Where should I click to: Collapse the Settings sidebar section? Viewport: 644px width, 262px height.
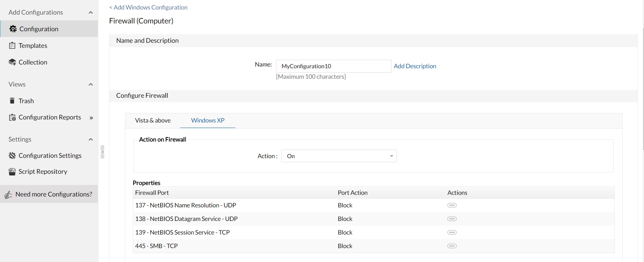tap(91, 139)
